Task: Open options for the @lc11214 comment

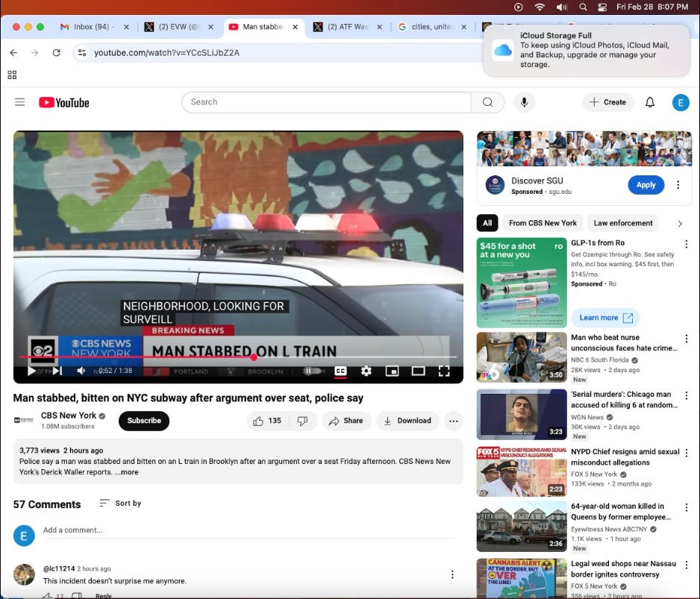Action: pyautogui.click(x=452, y=574)
